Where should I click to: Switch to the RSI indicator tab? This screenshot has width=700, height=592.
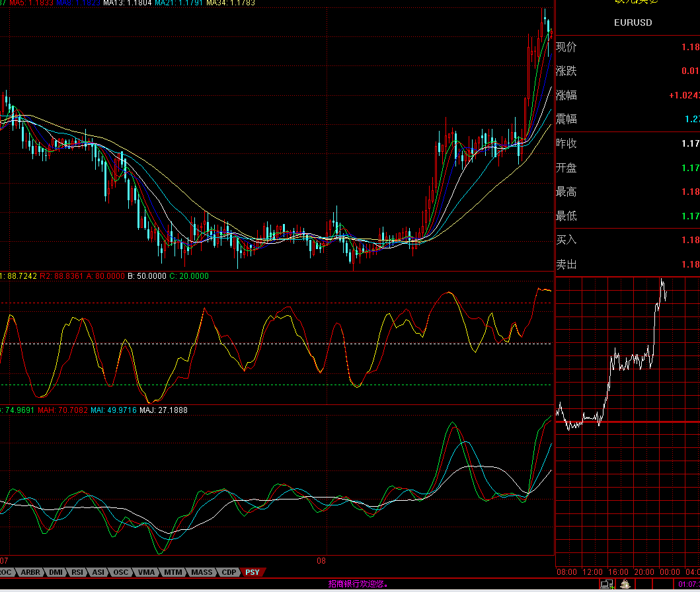[77, 572]
